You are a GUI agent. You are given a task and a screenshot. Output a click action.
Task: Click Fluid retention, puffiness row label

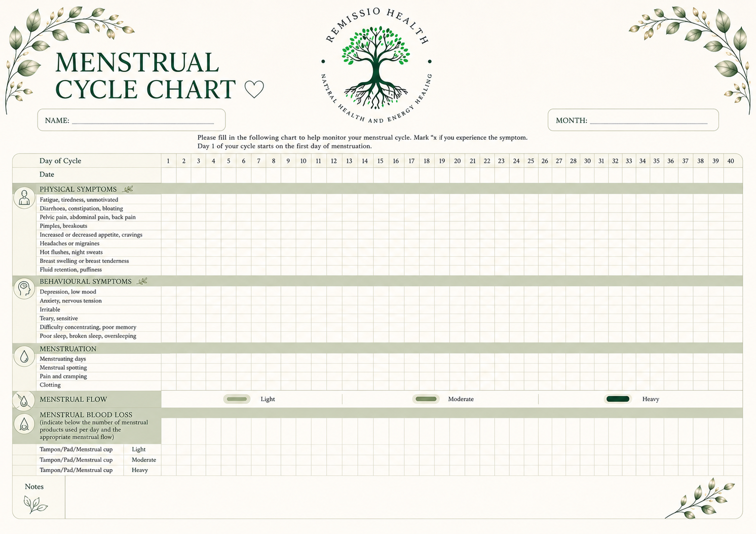[71, 270]
